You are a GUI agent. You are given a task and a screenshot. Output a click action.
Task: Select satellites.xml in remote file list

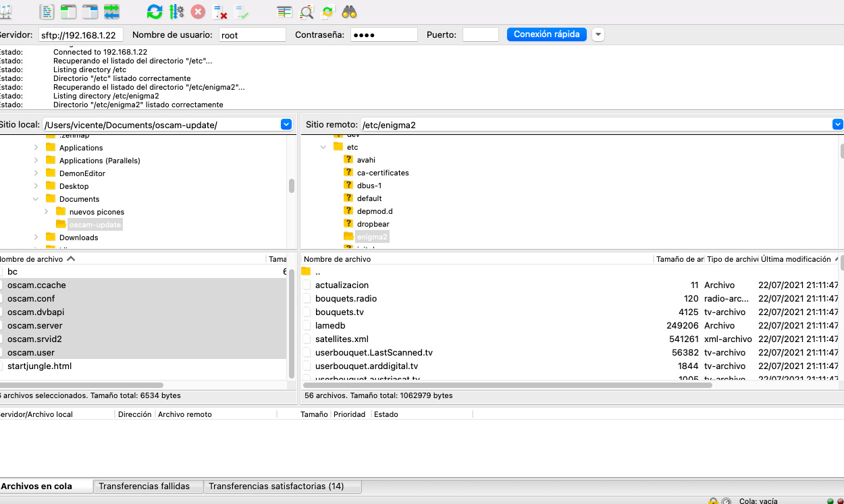(342, 339)
